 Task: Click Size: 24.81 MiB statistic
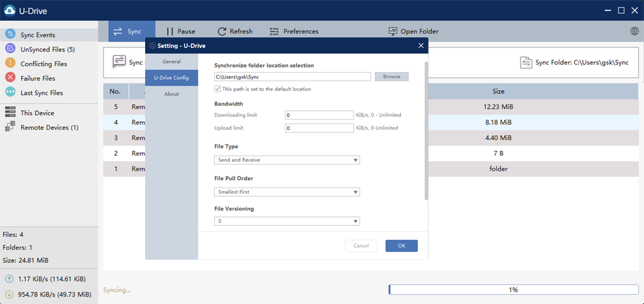pos(26,260)
